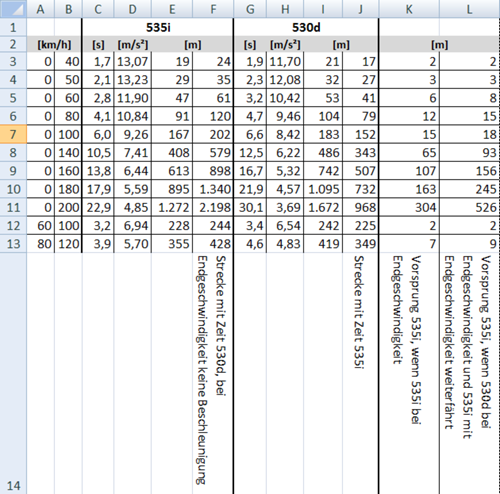Click the [m/s²] cell in column D

coord(132,44)
